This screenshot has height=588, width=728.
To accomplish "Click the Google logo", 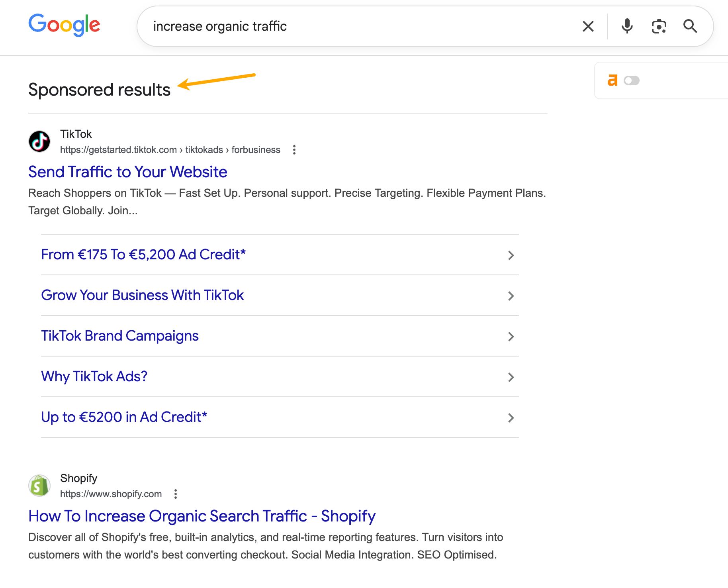I will tap(64, 25).
